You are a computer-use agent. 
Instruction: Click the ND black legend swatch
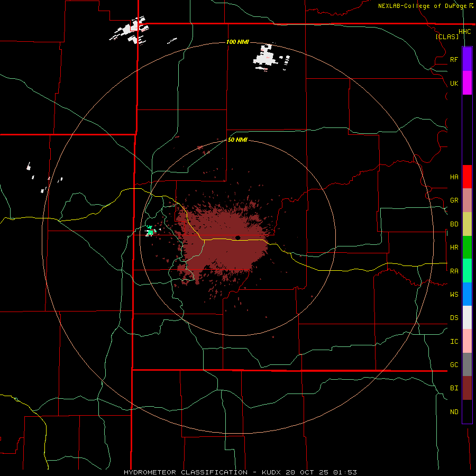coord(467,411)
